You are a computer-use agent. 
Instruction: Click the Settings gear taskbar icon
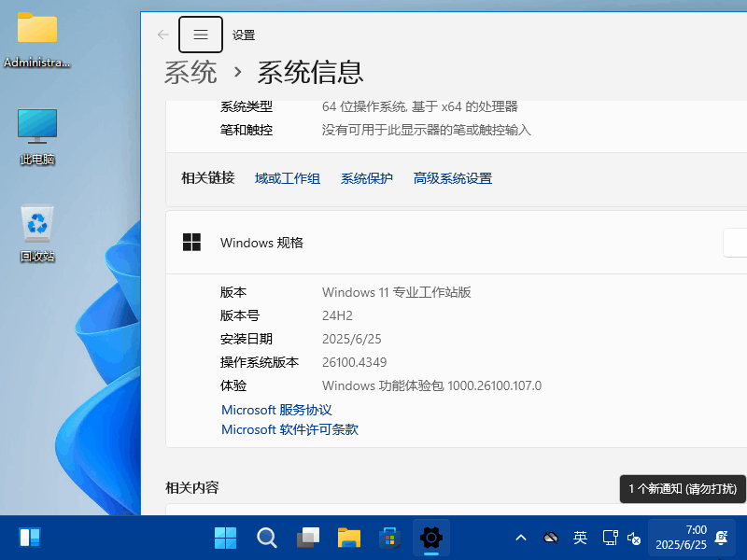pos(431,538)
